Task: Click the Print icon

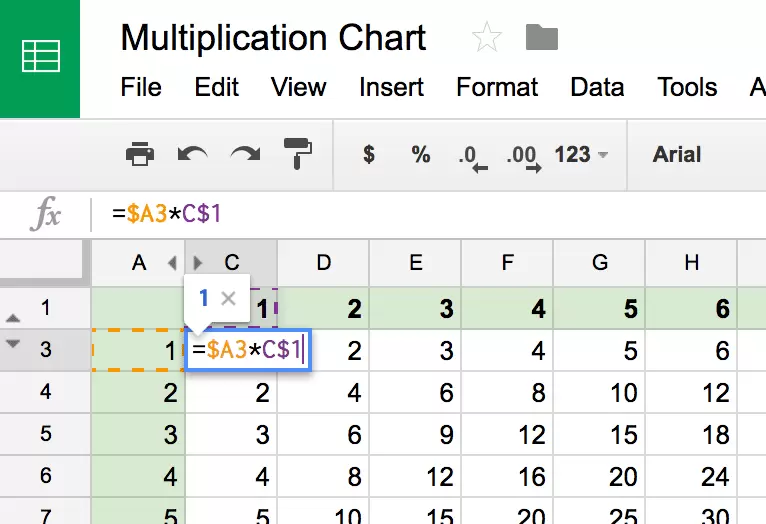Action: [x=140, y=154]
